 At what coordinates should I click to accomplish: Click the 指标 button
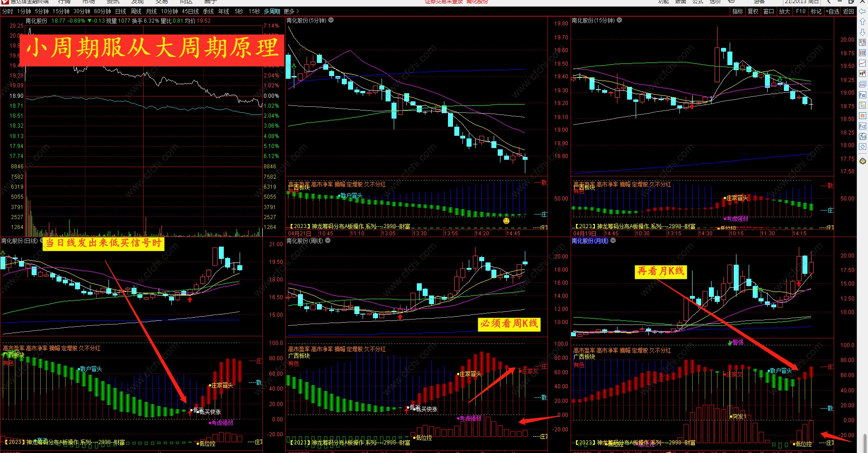tap(738, 11)
